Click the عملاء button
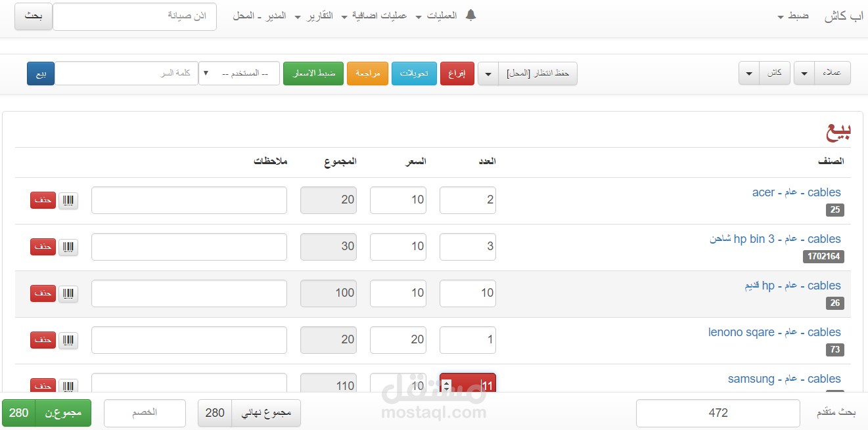868x430 pixels. pyautogui.click(x=832, y=74)
